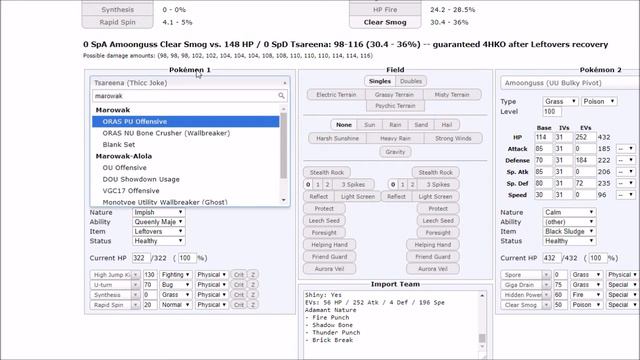Toggle left side Aurora Veil
640x360 pixels.
(329, 269)
